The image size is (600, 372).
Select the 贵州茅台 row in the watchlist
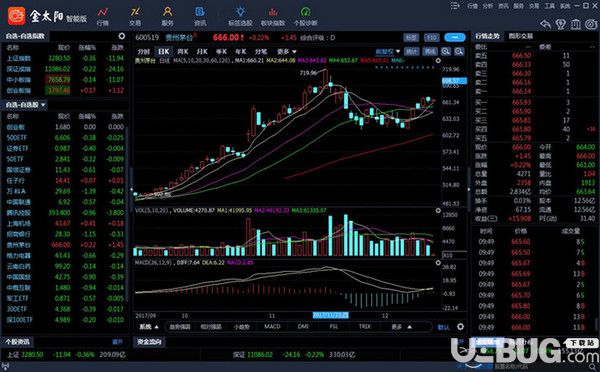pyautogui.click(x=65, y=245)
